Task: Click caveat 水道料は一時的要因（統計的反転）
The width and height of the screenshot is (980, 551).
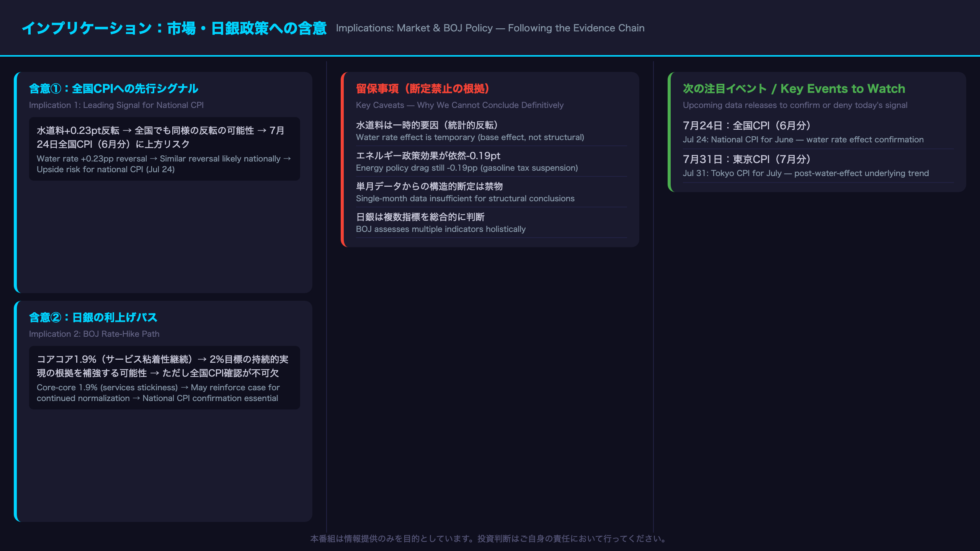Action: [x=427, y=125]
